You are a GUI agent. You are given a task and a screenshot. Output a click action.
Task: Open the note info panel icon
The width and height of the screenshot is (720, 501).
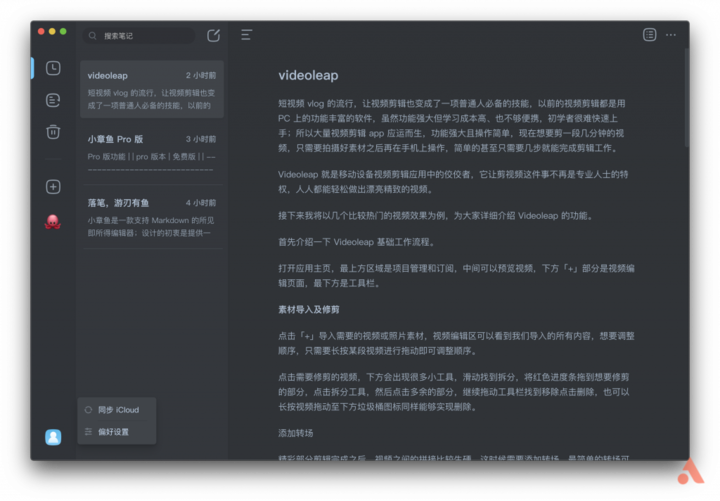click(649, 35)
